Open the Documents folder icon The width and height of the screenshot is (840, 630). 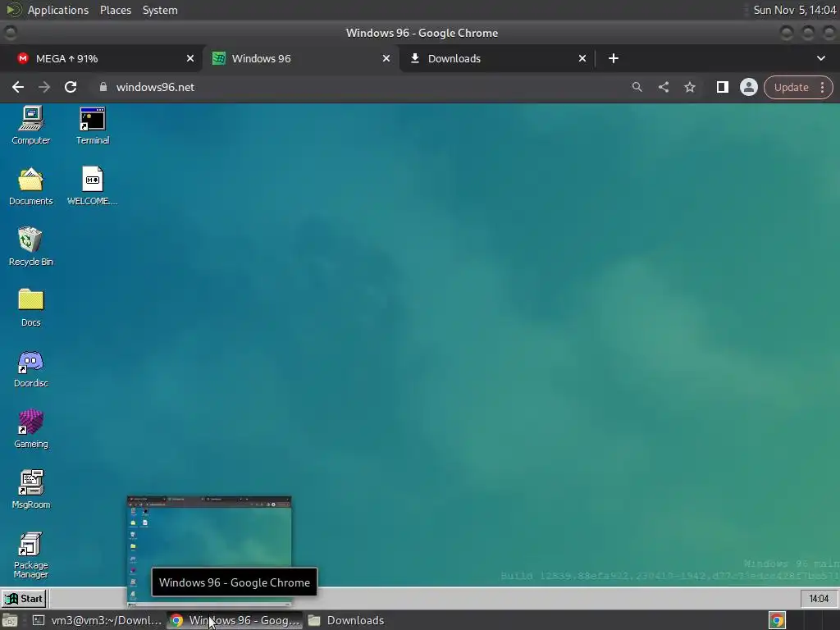pos(30,186)
